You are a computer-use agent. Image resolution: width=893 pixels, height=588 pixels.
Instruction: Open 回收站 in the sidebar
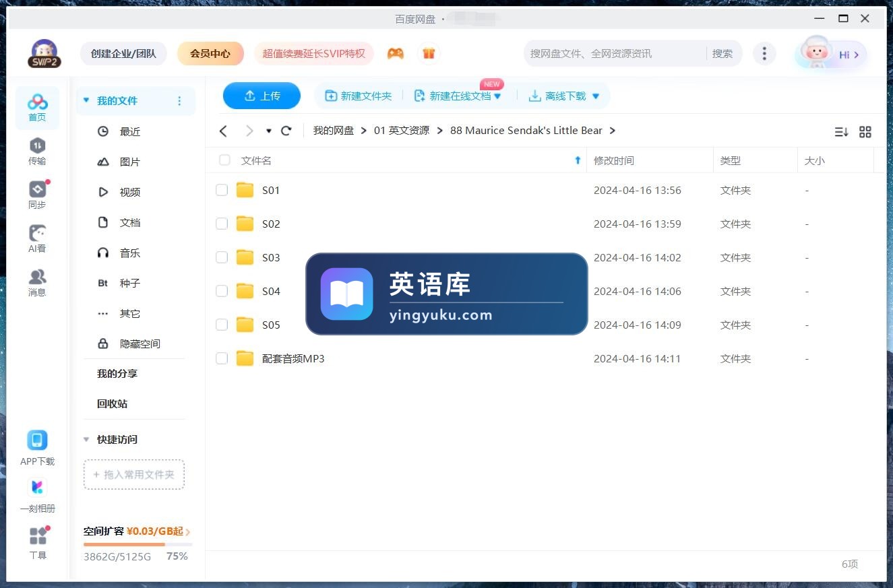pos(112,403)
